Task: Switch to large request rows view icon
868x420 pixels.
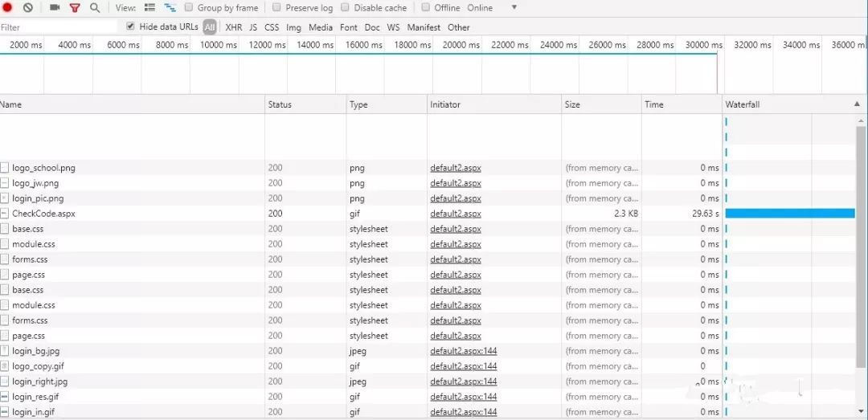Action: tap(149, 7)
